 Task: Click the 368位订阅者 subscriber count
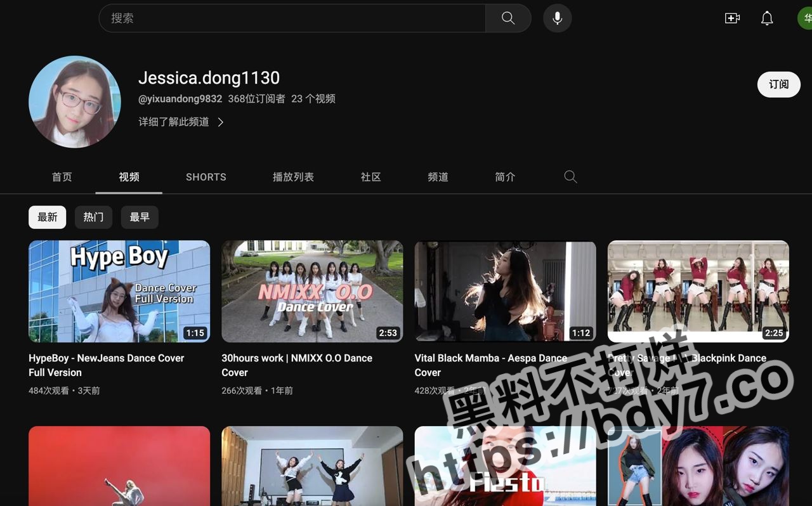point(256,99)
